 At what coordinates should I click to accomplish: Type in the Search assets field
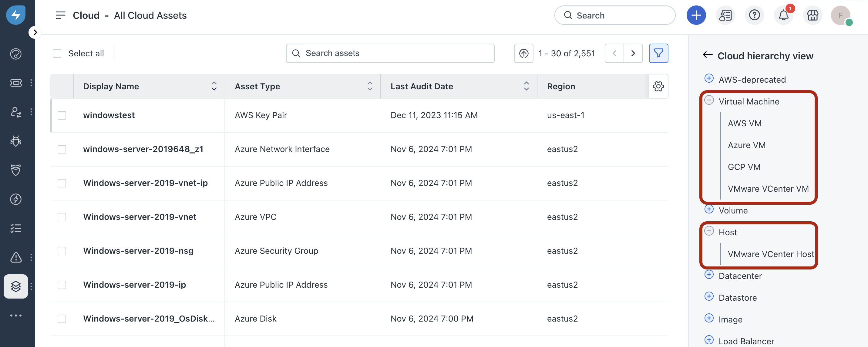coord(390,53)
